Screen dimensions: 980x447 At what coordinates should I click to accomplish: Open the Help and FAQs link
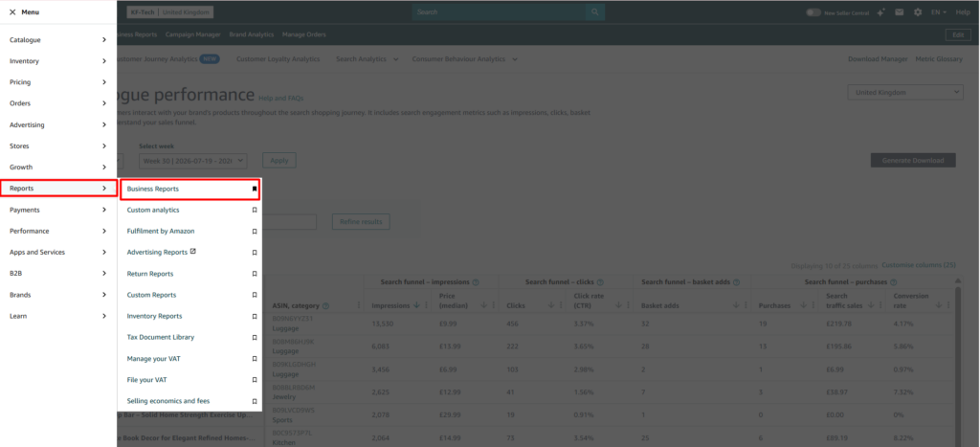coord(280,99)
